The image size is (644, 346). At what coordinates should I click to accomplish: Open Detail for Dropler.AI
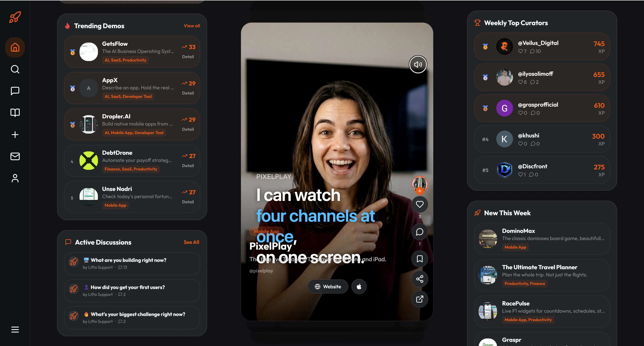(188, 129)
